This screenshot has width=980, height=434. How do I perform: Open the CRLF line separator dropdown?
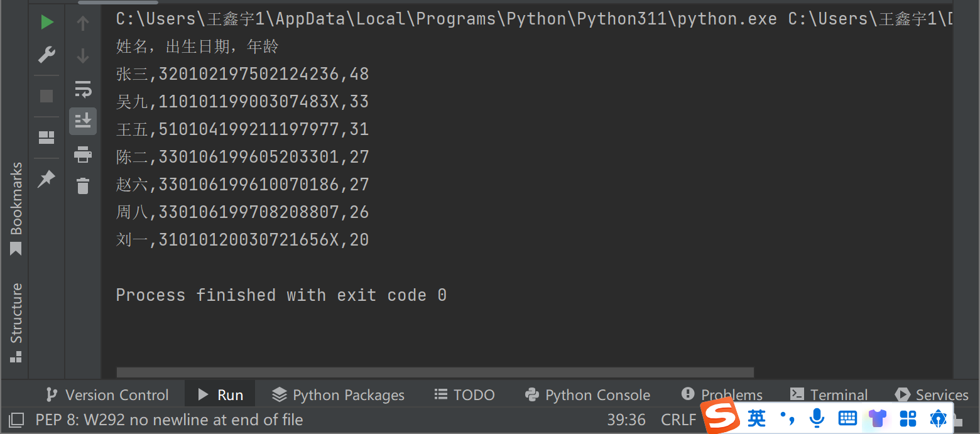pos(678,420)
